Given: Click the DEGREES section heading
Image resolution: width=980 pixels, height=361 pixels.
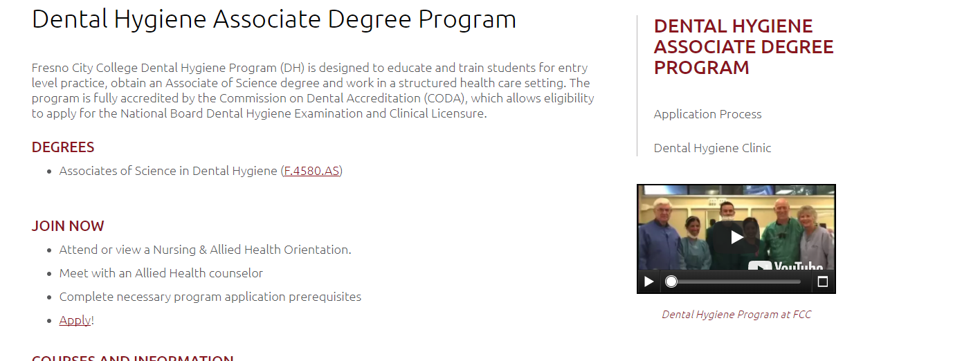Looking at the screenshot, I should 63,147.
